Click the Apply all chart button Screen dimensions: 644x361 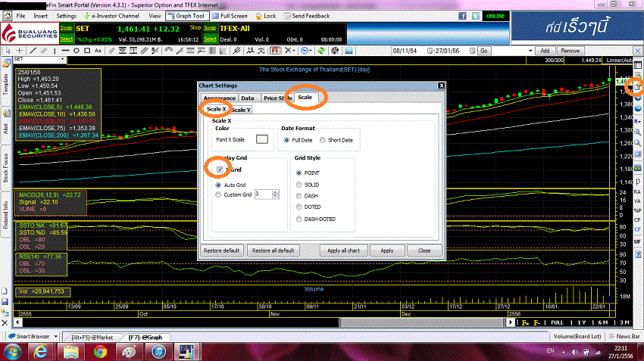[x=343, y=251]
